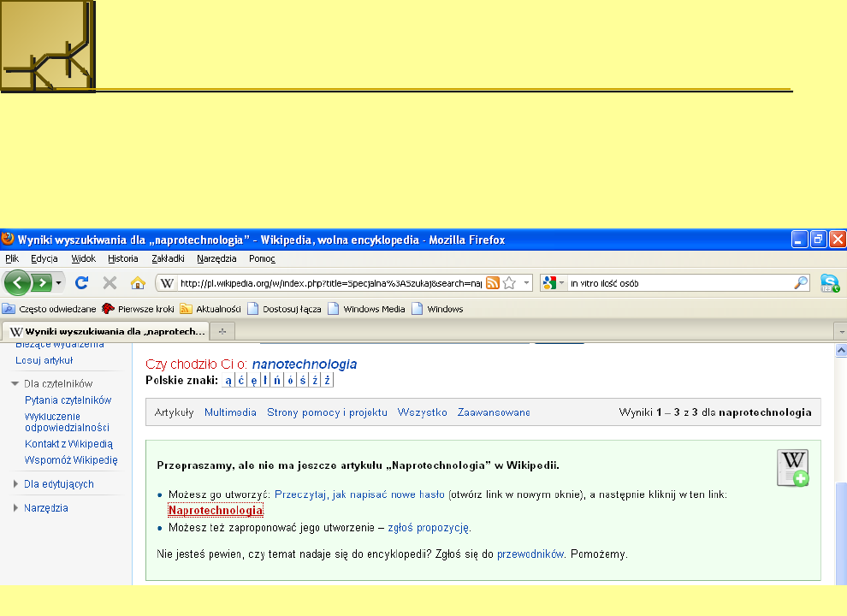
Task: Go to the home page icon
Action: click(137, 282)
